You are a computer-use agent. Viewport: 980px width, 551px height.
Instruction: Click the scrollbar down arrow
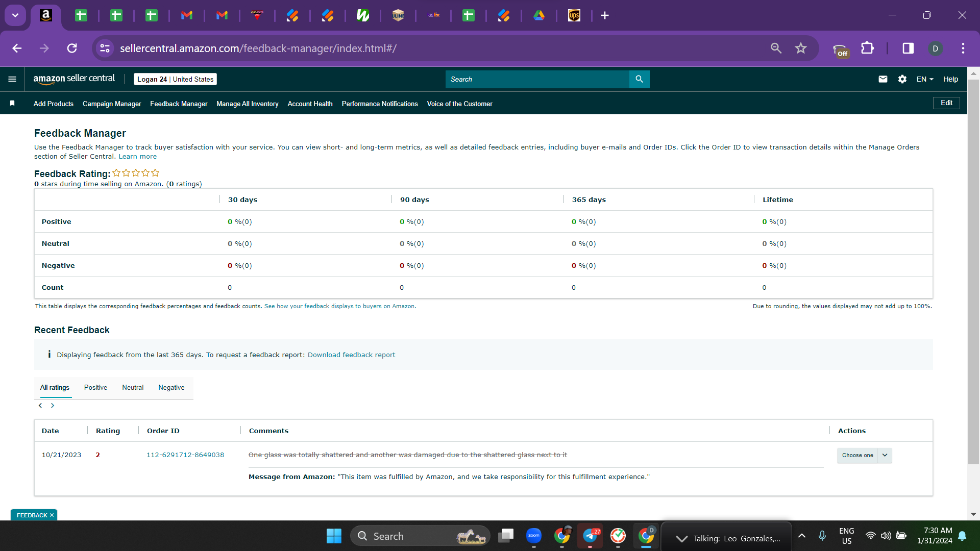(973, 514)
